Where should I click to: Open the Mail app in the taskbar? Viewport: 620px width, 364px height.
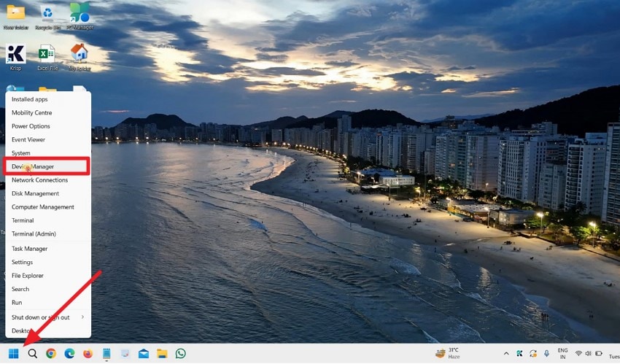pos(144,353)
